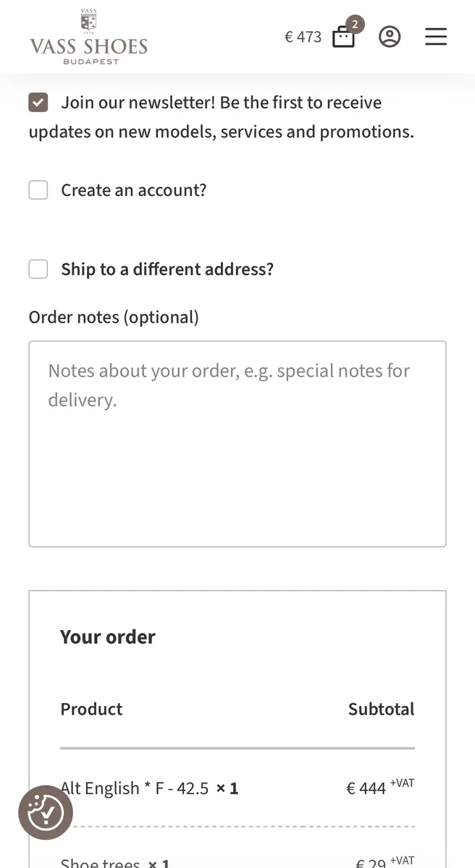The height and width of the screenshot is (868, 475).
Task: Click the Product column header
Action: click(91, 709)
